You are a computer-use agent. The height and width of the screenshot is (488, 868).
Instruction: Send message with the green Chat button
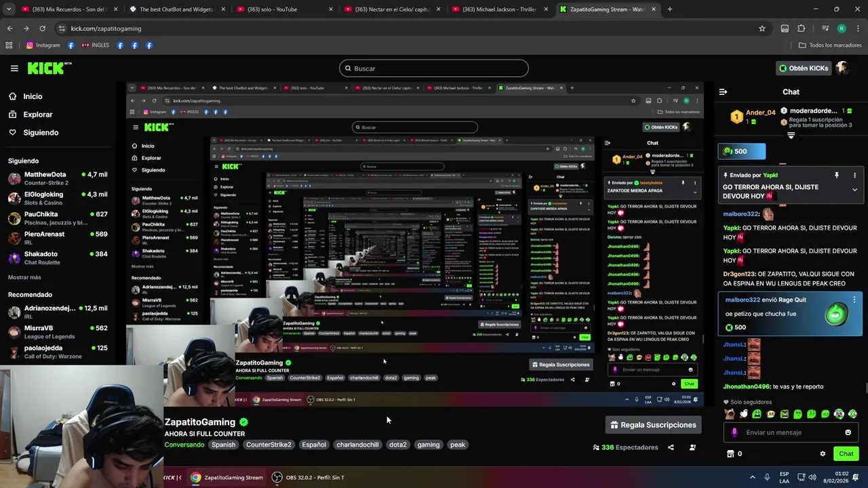[x=846, y=453]
